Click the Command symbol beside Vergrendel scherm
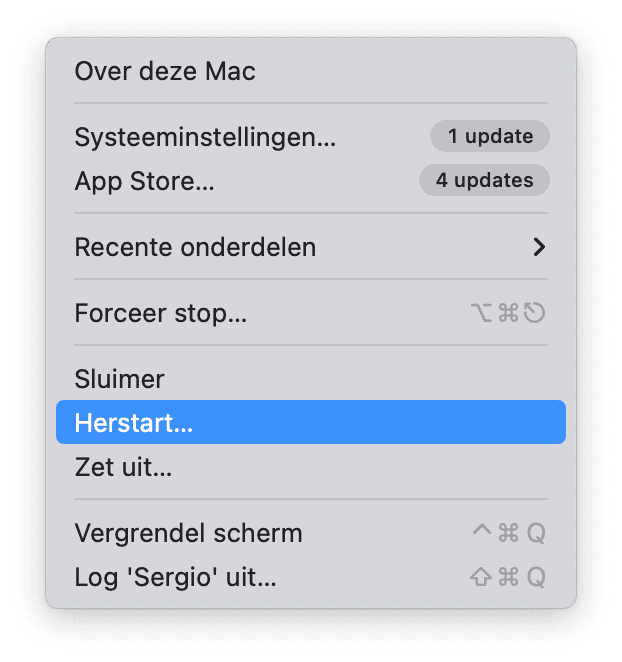Image resolution: width=622 pixels, height=662 pixels. point(508,533)
